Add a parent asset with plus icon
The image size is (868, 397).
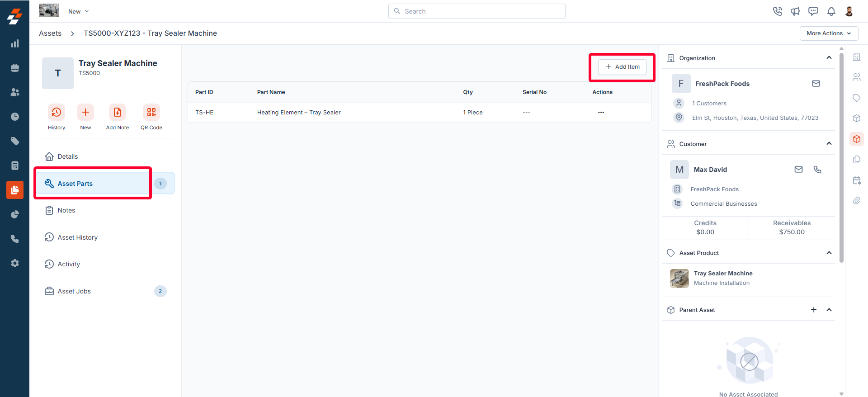coord(814,310)
